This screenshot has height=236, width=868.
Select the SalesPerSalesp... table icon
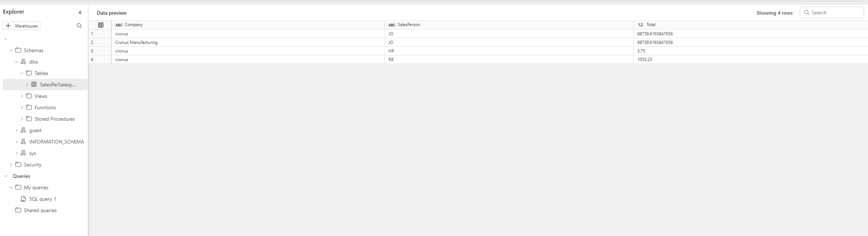pyautogui.click(x=34, y=85)
